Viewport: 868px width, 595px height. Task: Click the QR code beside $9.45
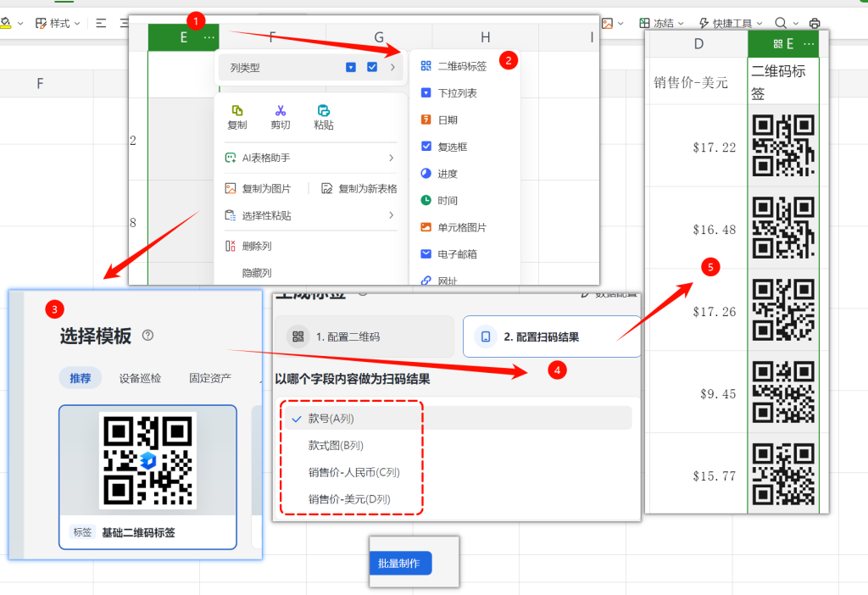(x=783, y=392)
